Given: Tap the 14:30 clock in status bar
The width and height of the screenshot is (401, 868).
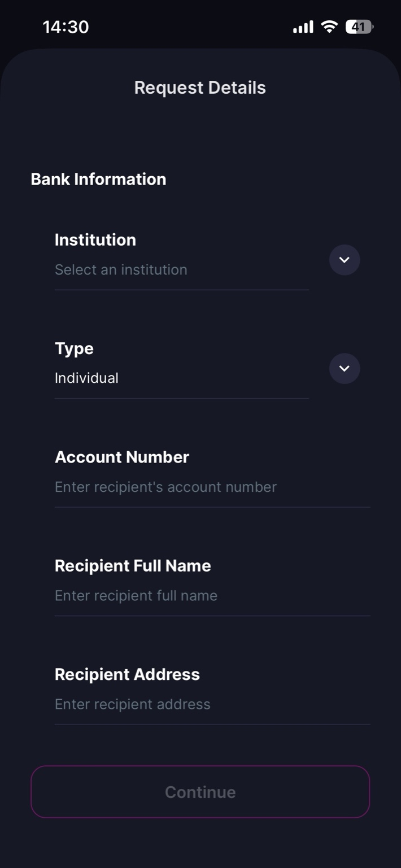Looking at the screenshot, I should pos(66,27).
